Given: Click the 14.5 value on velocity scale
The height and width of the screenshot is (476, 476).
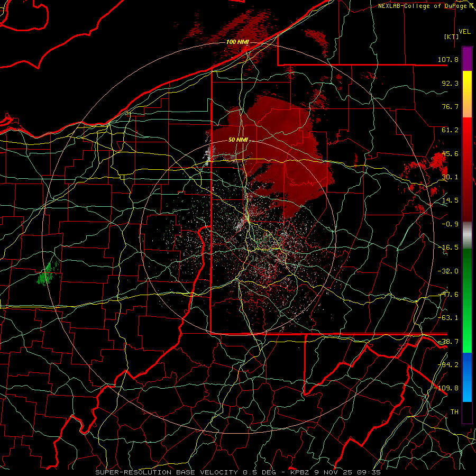Looking at the screenshot, I should pyautogui.click(x=450, y=200).
